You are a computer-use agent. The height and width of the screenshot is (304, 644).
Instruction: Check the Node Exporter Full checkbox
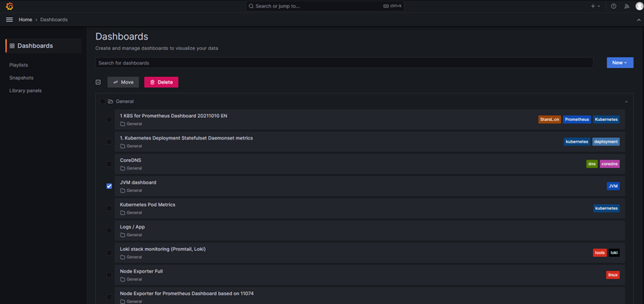109,274
